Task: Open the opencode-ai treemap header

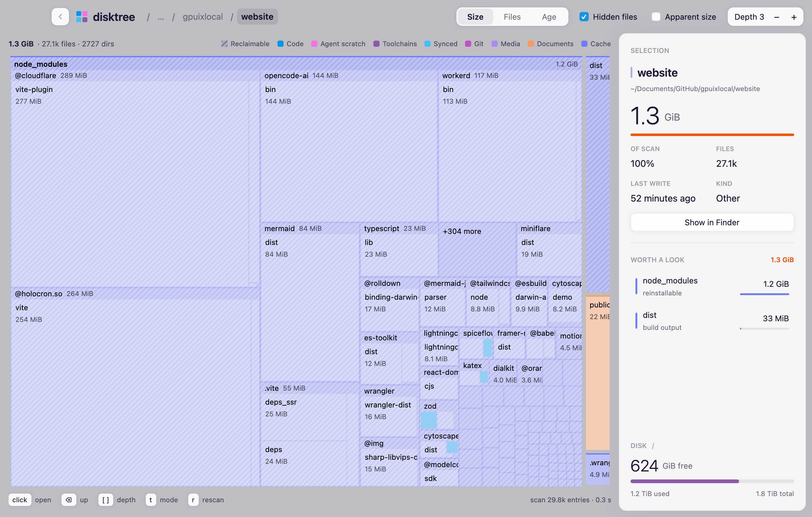Action: click(349, 75)
